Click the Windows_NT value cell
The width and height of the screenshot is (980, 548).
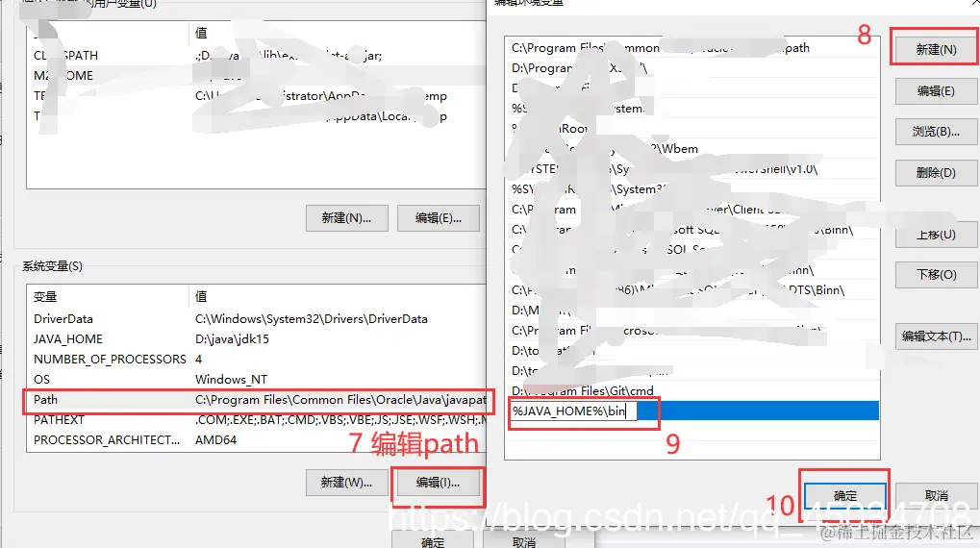tap(231, 380)
